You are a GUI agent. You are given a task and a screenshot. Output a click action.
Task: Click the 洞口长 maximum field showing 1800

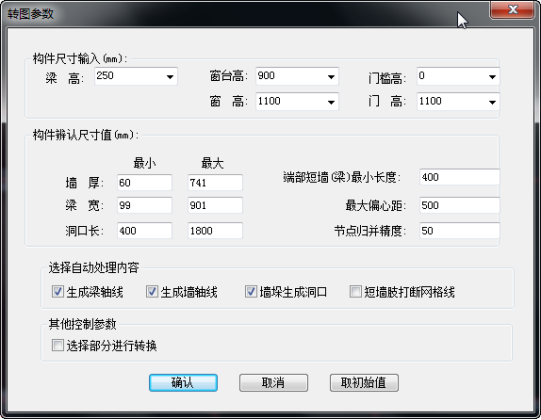(x=215, y=231)
